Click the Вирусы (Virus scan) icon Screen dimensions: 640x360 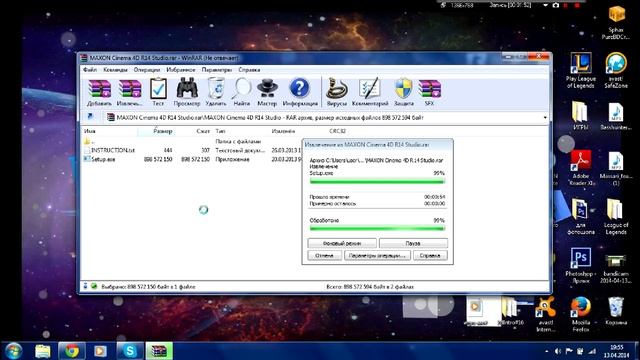click(337, 93)
